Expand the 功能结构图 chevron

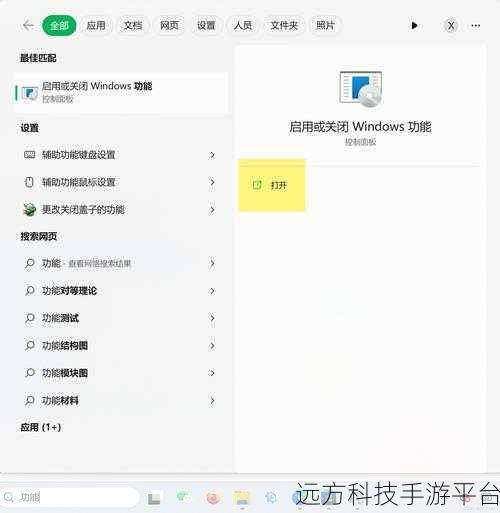pyautogui.click(x=212, y=345)
